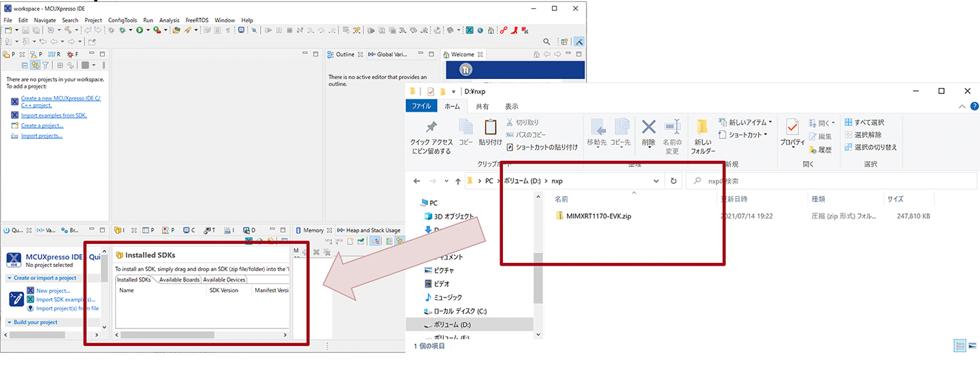This screenshot has width=980, height=372.
Task: Click 選択の切り替え in Explorer ribbon
Action: point(870,147)
